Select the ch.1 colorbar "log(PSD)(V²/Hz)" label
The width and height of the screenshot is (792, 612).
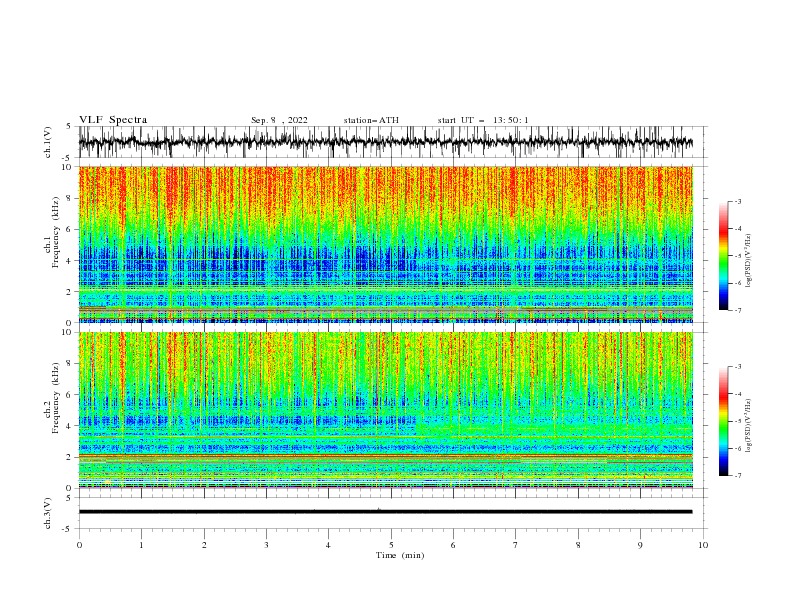pyautogui.click(x=749, y=261)
